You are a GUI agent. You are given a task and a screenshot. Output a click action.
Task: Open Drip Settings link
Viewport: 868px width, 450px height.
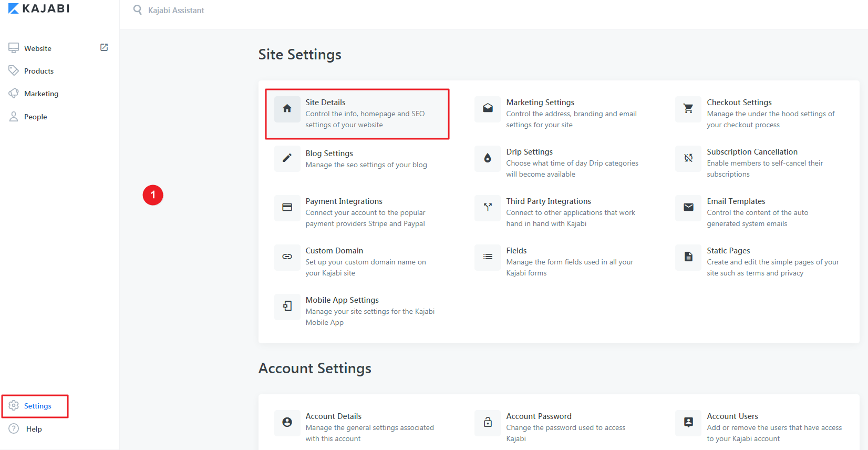point(530,152)
